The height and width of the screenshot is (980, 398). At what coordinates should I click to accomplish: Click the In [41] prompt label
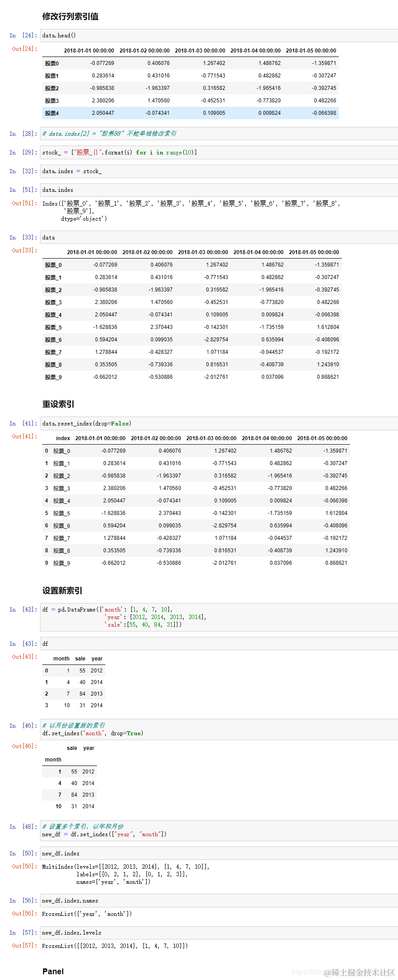(x=23, y=424)
